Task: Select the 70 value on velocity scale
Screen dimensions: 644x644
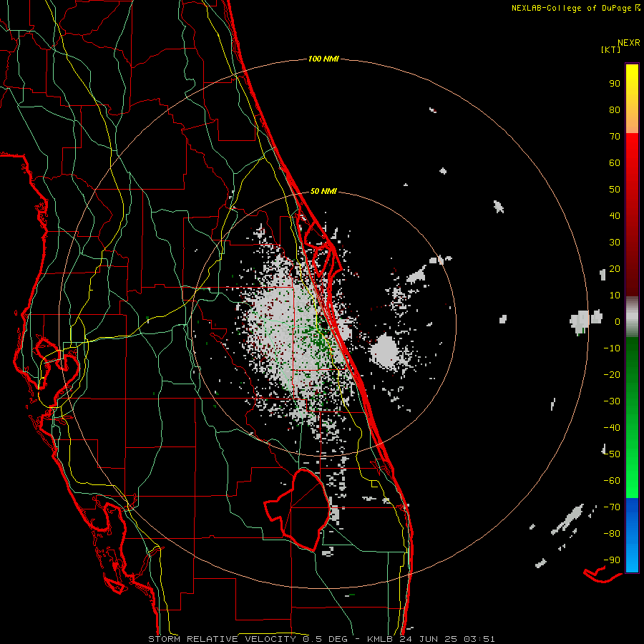Action: click(x=615, y=137)
